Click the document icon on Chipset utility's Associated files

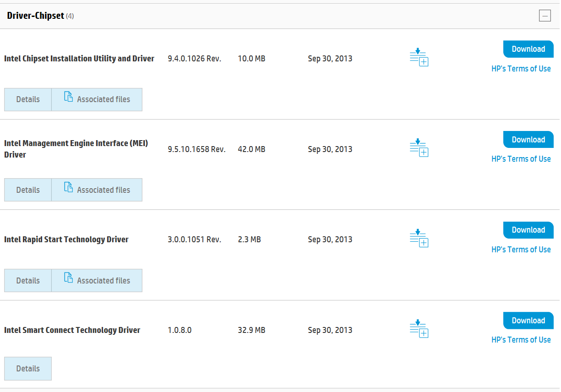(69, 97)
